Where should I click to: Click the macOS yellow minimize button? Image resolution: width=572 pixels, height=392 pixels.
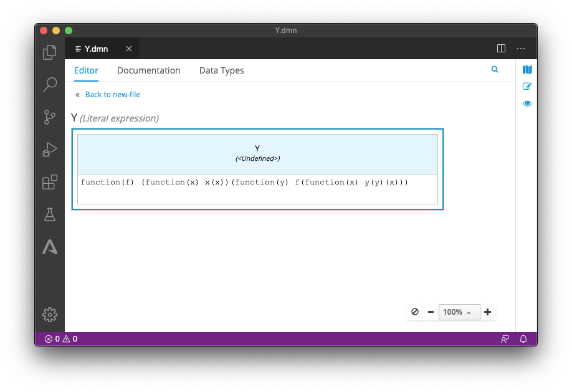pyautogui.click(x=56, y=31)
